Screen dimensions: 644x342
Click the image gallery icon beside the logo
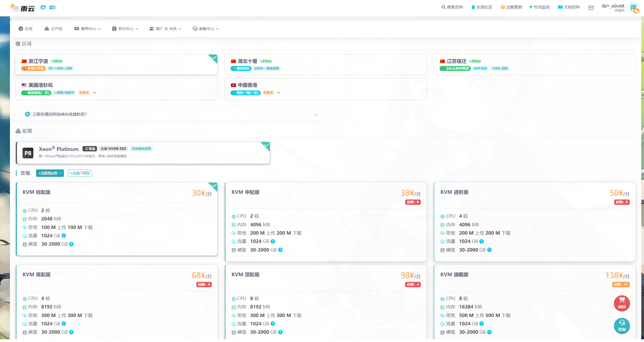click(43, 8)
